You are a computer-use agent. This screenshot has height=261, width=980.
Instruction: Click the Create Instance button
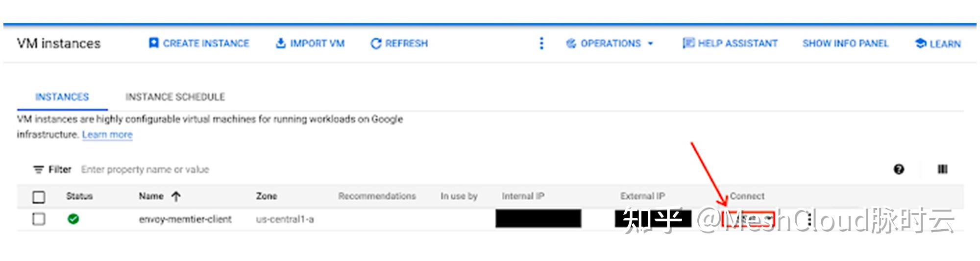click(x=199, y=44)
